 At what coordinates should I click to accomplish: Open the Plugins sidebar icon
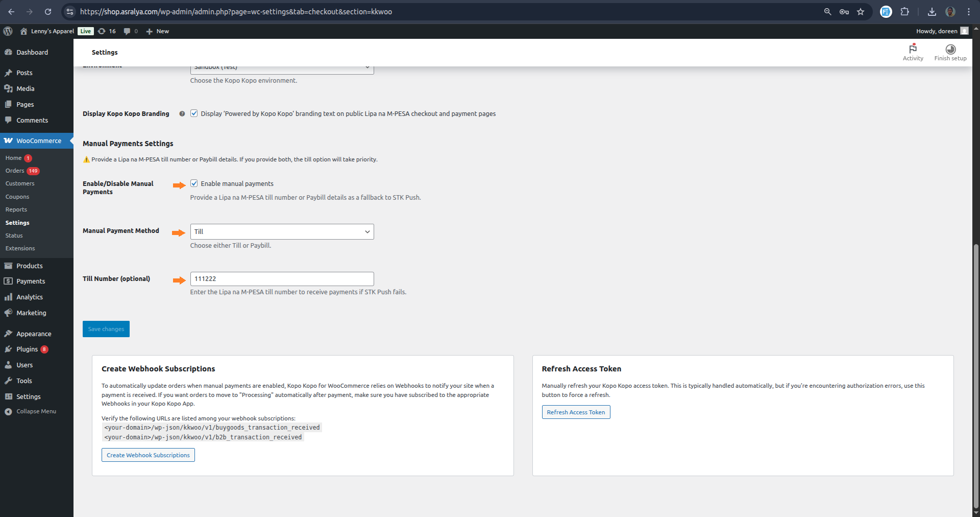pyautogui.click(x=9, y=349)
